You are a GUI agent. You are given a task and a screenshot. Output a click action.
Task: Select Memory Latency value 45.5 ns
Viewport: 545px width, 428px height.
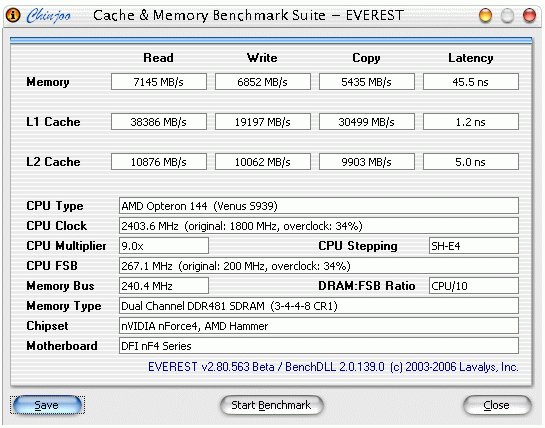click(x=471, y=82)
